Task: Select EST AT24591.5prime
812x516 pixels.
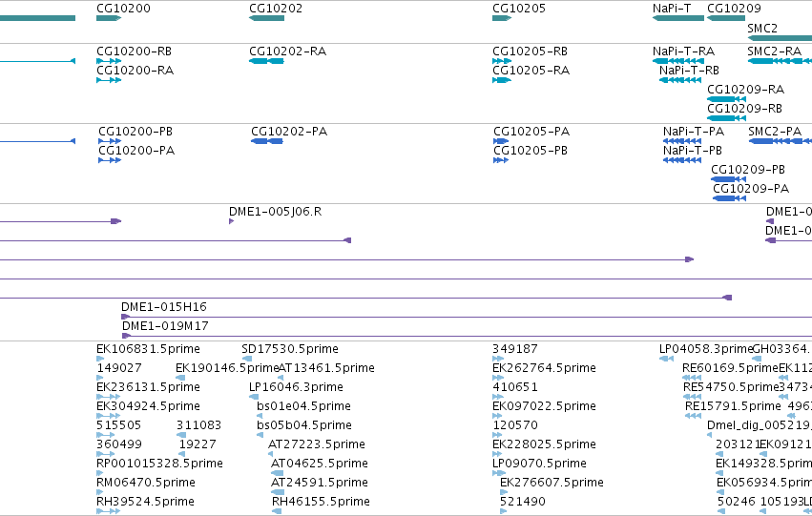Action: [278, 493]
